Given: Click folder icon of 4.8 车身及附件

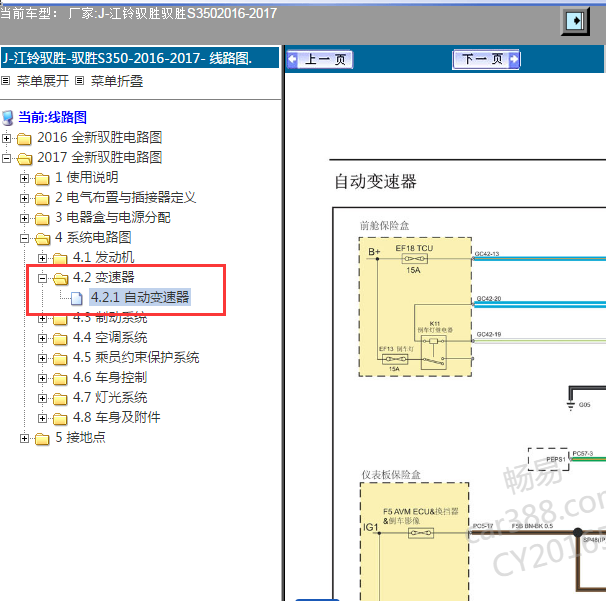Looking at the screenshot, I should [60, 419].
